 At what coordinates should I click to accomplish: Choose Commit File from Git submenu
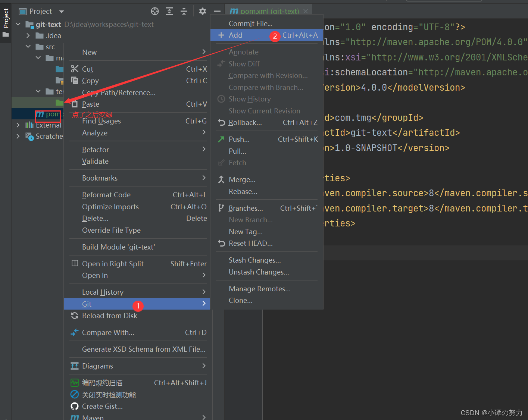tap(266, 23)
